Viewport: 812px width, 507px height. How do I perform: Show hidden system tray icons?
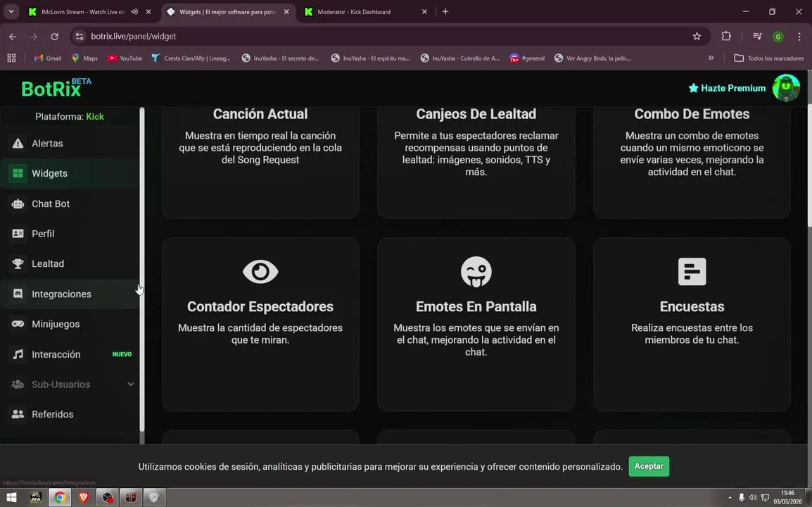[x=730, y=498]
